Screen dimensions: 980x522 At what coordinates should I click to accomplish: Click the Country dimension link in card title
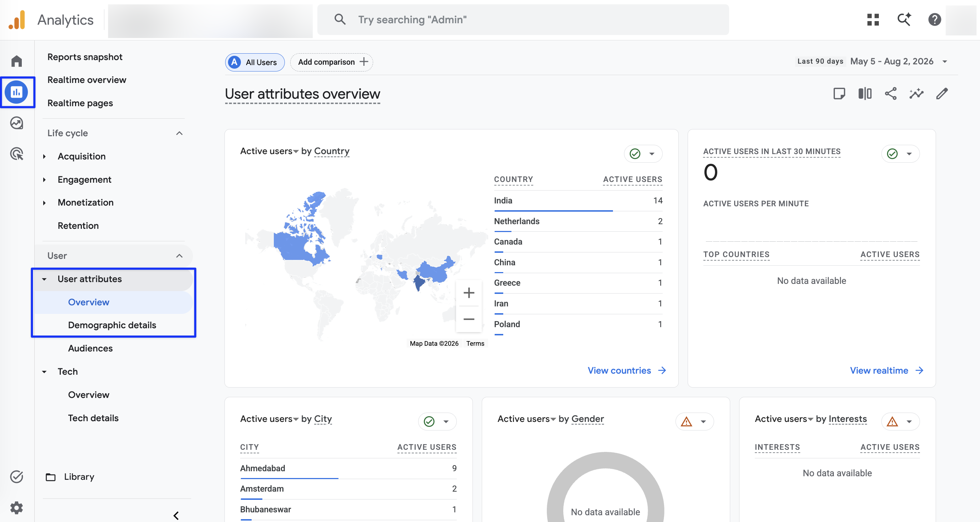coord(331,152)
